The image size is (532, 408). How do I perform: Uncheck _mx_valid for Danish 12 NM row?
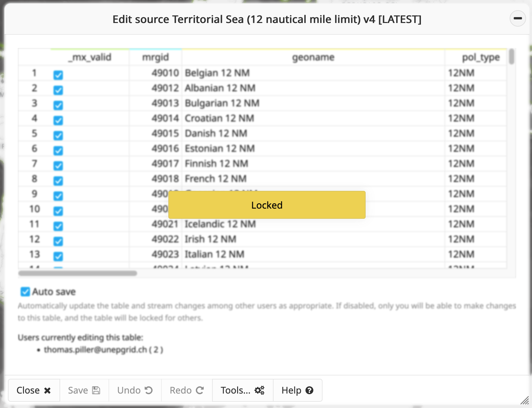58,136
